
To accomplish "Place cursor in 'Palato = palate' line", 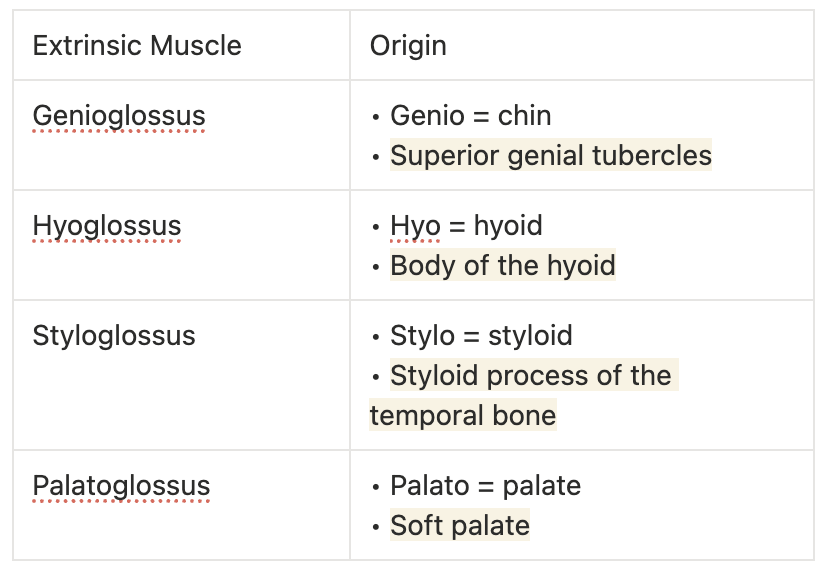I will 485,486.
